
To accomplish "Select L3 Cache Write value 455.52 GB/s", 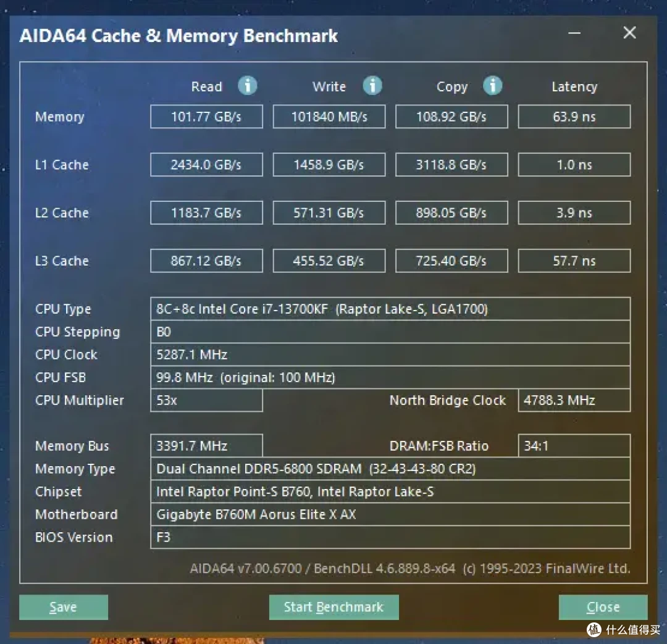I will 329,261.
